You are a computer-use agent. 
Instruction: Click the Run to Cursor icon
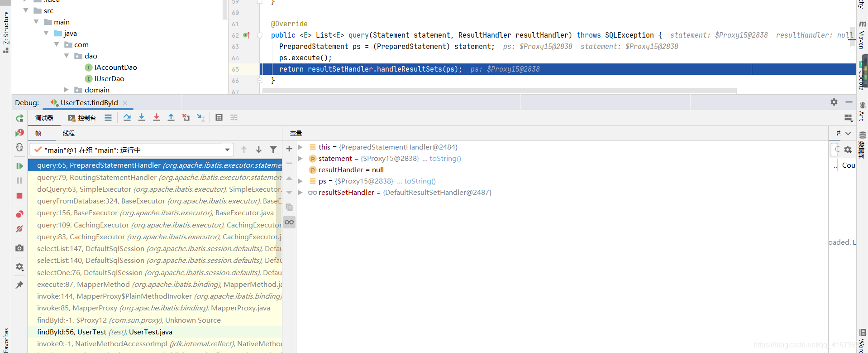coord(201,118)
